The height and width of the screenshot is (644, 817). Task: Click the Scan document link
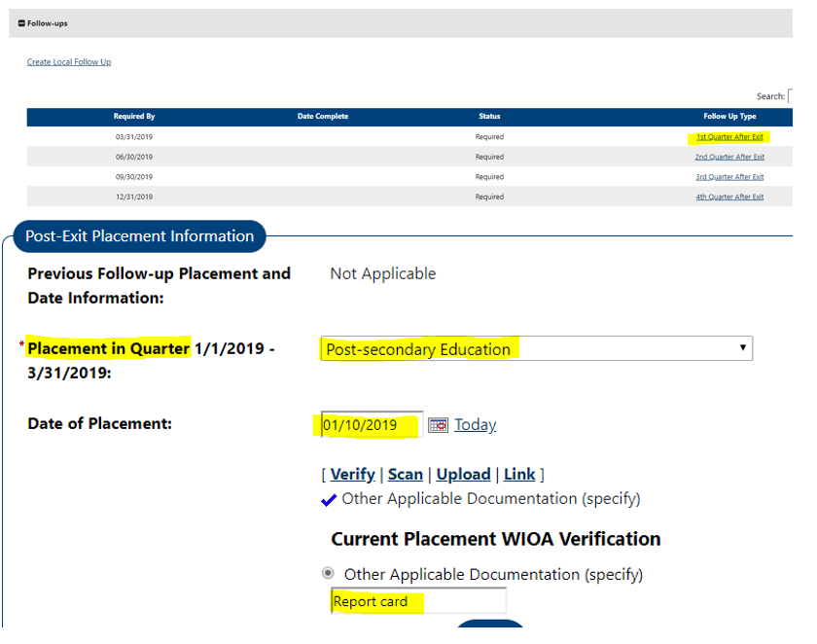tap(405, 475)
